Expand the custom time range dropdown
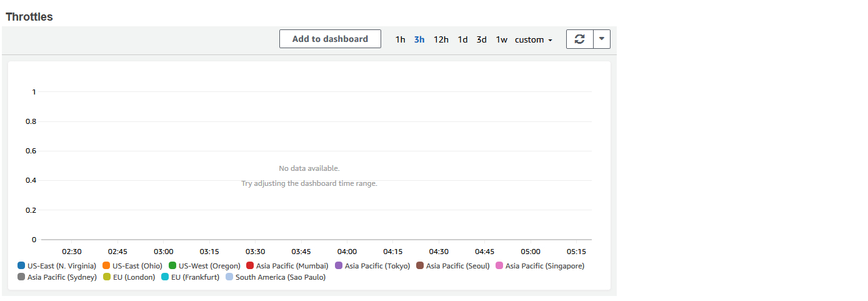This screenshot has width=868, height=301. click(534, 39)
